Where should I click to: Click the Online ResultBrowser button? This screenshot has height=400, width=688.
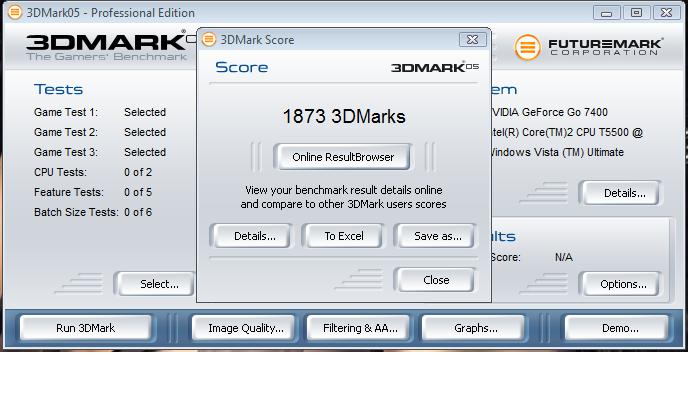[343, 157]
